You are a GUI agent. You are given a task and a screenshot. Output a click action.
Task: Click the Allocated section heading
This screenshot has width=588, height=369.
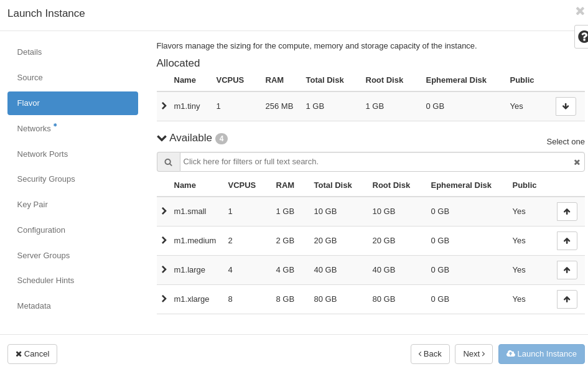click(x=178, y=63)
